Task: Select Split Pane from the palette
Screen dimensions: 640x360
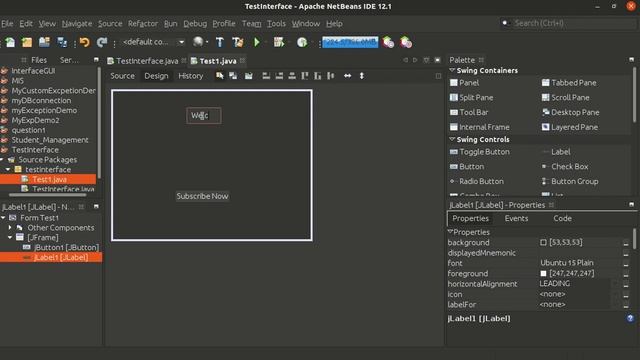Action: 471,98
